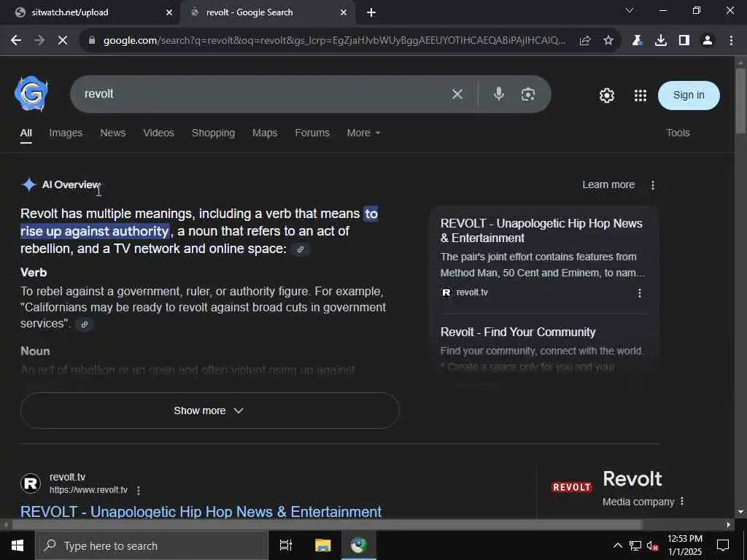Open source link icon after 'services'

tap(85, 324)
